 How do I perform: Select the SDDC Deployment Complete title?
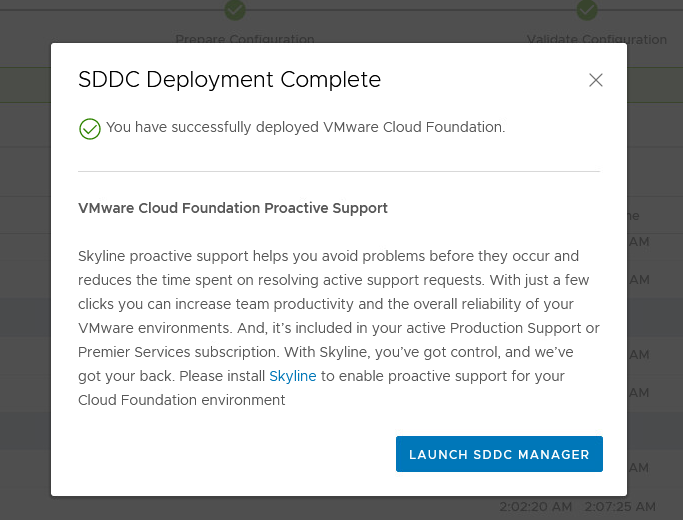230,79
